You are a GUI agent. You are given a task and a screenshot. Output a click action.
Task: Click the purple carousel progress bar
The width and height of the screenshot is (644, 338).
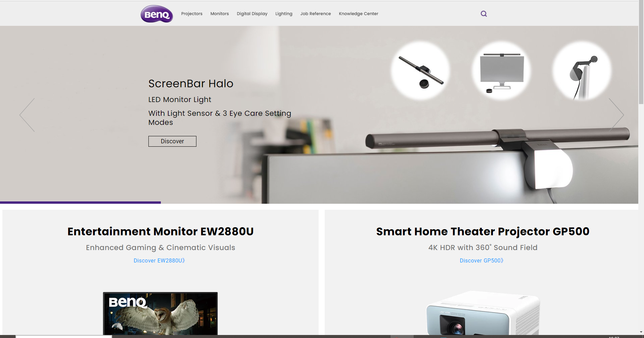point(81,202)
